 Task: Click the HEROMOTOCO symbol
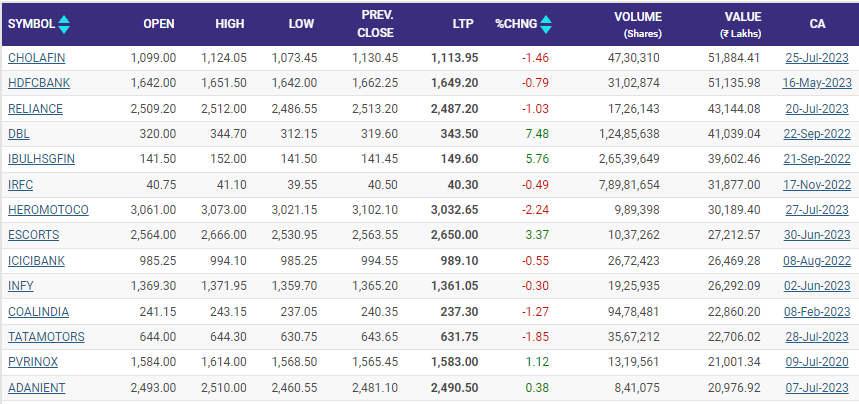tap(48, 210)
